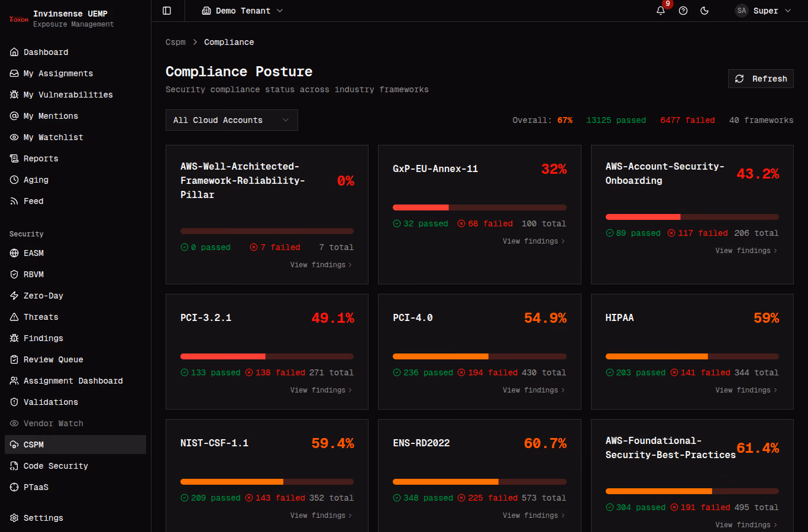This screenshot has height=532, width=808.
Task: View findings for GxP-EU-Annex-11
Action: [534, 241]
